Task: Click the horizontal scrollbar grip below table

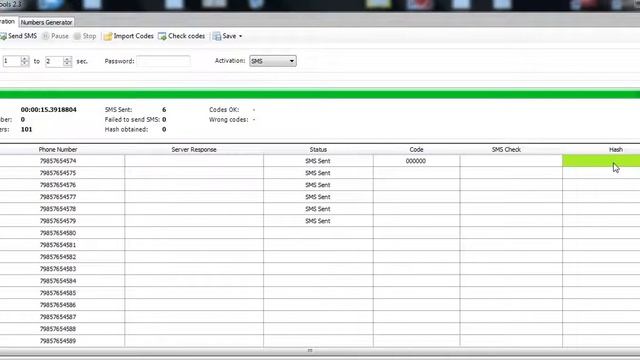Action: coord(310,350)
